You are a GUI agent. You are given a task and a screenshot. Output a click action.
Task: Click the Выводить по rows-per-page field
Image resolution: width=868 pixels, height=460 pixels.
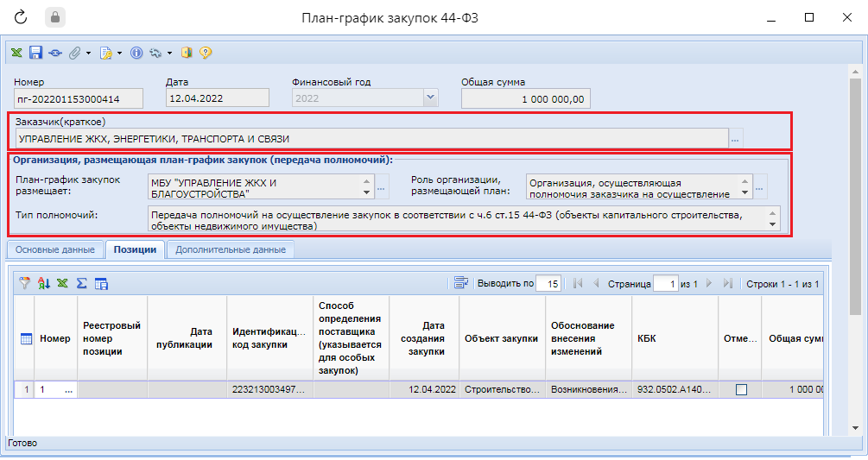(x=548, y=283)
